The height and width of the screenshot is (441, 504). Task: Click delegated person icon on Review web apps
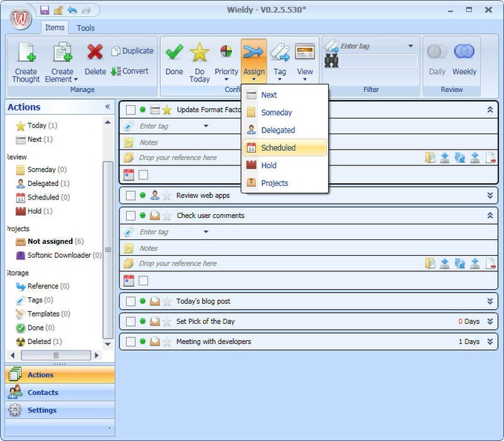[155, 195]
